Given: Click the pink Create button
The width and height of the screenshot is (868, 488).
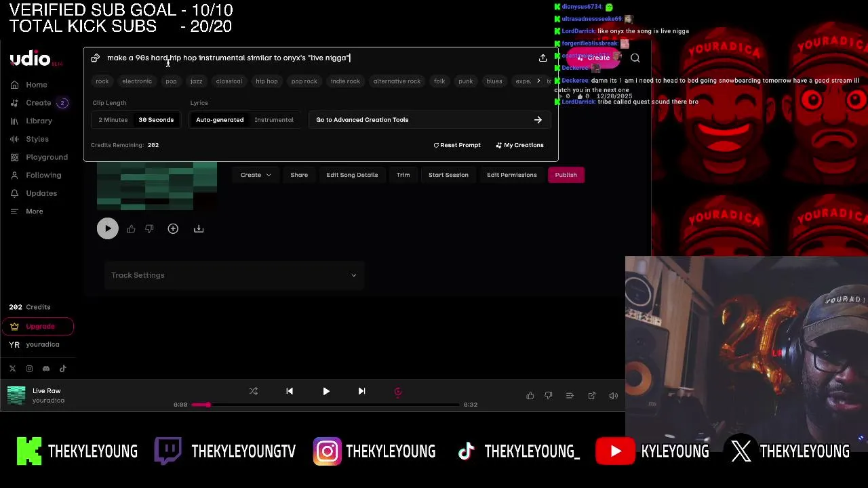Looking at the screenshot, I should tap(593, 58).
